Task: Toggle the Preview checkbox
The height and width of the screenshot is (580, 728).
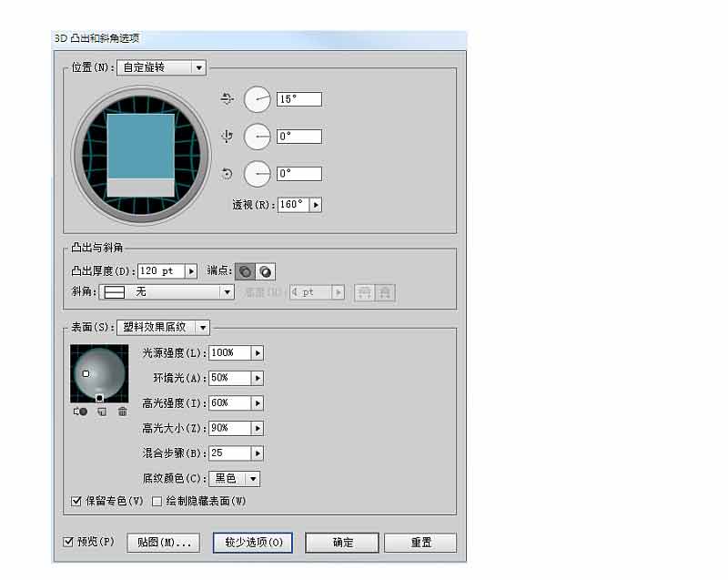Action: coord(68,542)
